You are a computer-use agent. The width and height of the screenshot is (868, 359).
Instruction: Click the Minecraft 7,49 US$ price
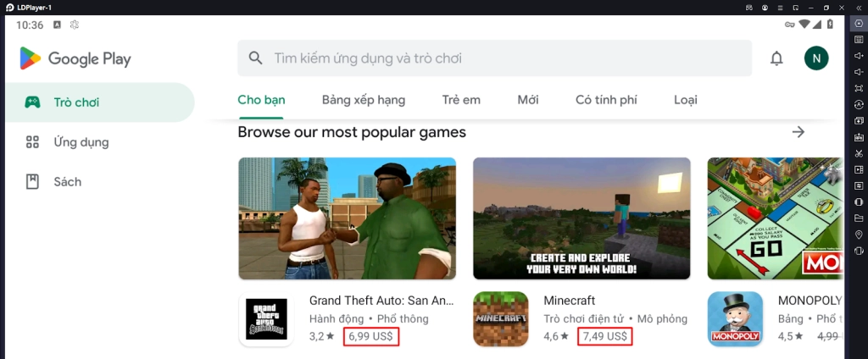(604, 336)
